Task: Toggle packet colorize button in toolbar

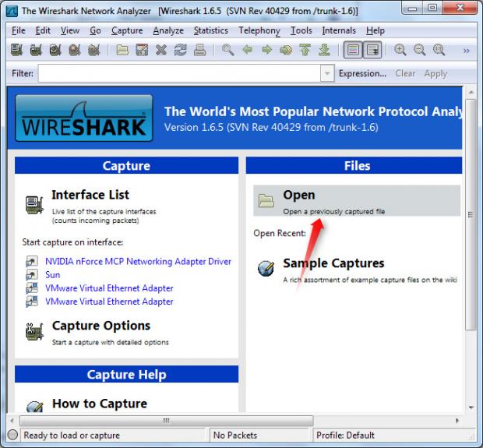Action: pyautogui.click(x=354, y=51)
